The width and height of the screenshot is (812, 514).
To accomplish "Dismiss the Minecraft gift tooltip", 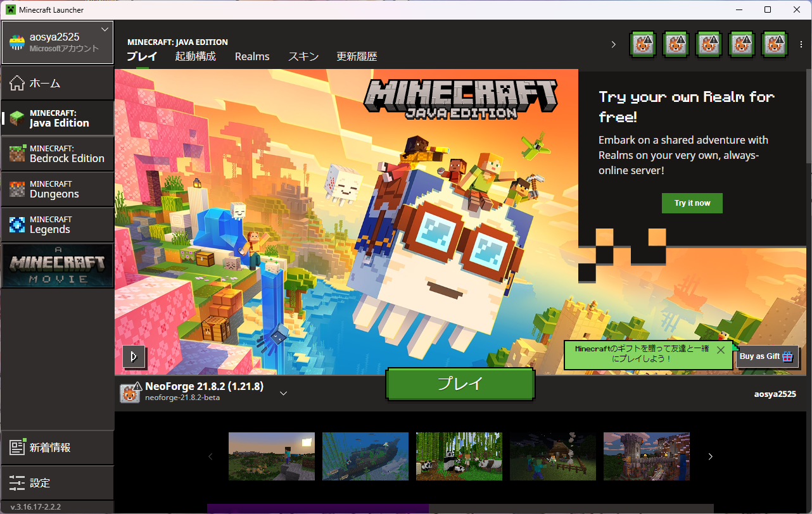I will 720,350.
